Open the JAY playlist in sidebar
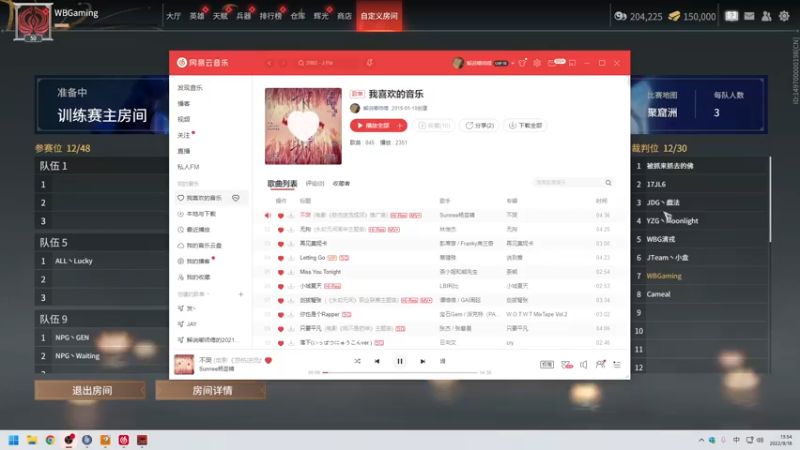 (191, 324)
